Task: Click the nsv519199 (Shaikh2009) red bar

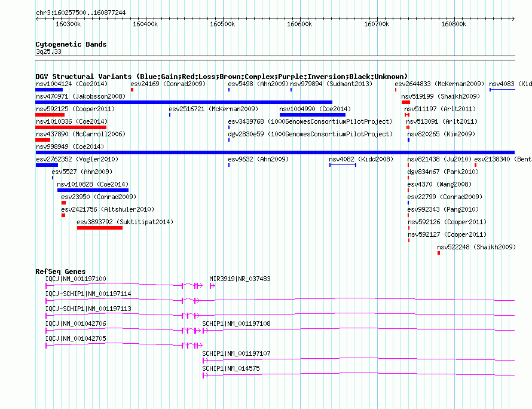Action: (x=406, y=102)
